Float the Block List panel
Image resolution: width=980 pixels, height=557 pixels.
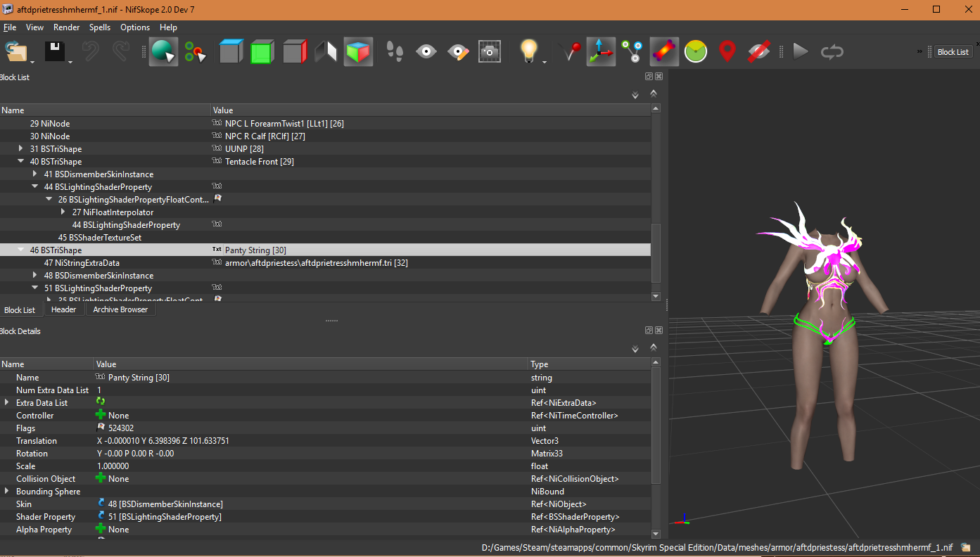649,77
